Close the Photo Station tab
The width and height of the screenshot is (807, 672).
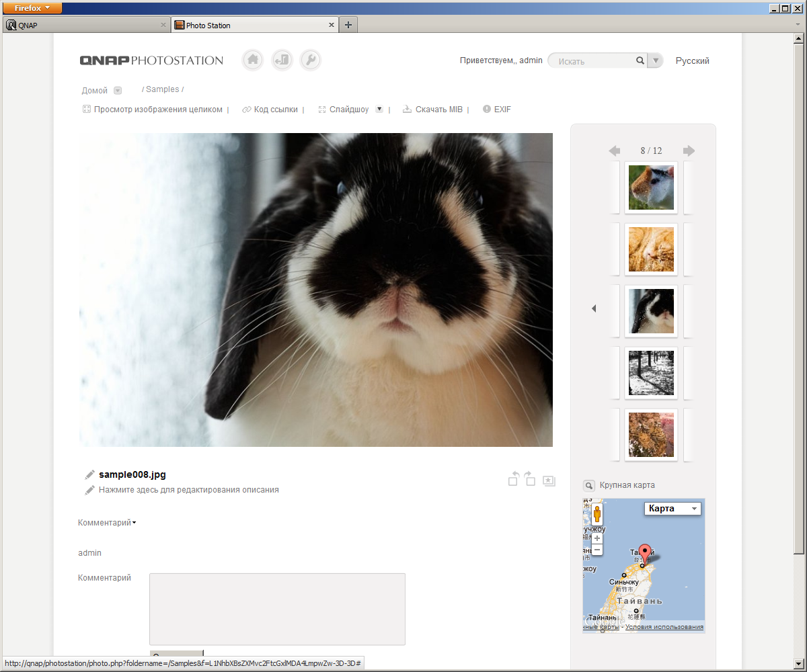(x=332, y=25)
